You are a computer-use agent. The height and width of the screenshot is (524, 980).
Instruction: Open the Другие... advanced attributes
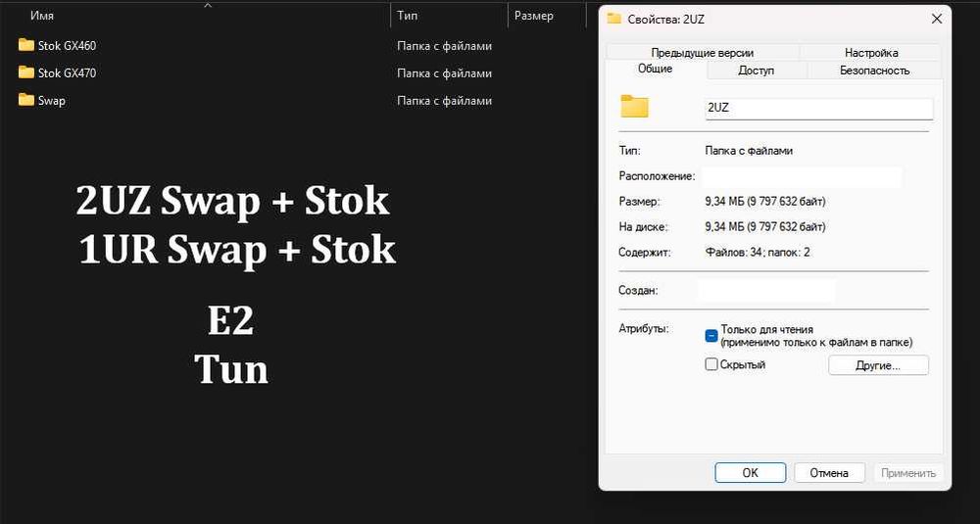click(878, 365)
